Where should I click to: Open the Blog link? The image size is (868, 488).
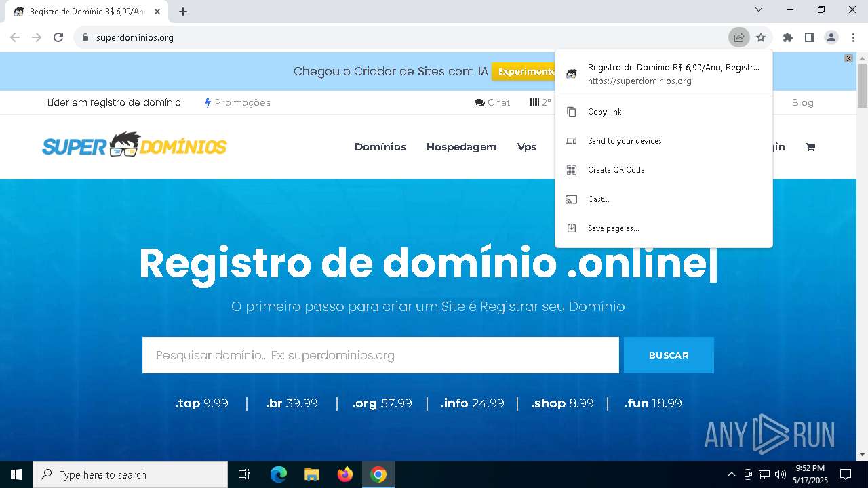click(802, 102)
